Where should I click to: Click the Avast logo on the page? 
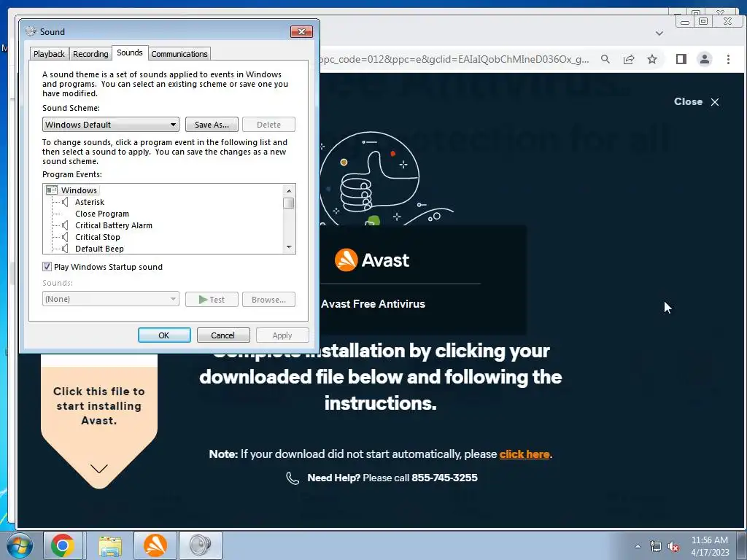(x=371, y=260)
